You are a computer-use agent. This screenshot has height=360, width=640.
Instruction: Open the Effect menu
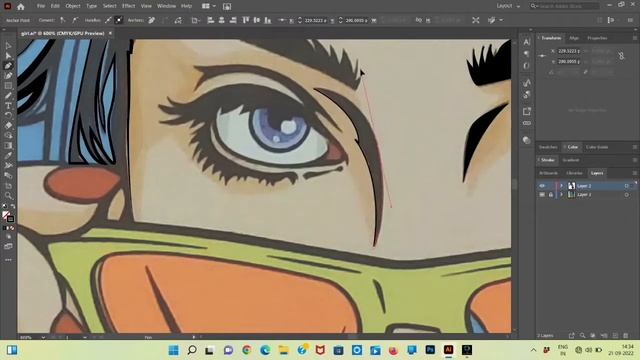pyautogui.click(x=129, y=6)
